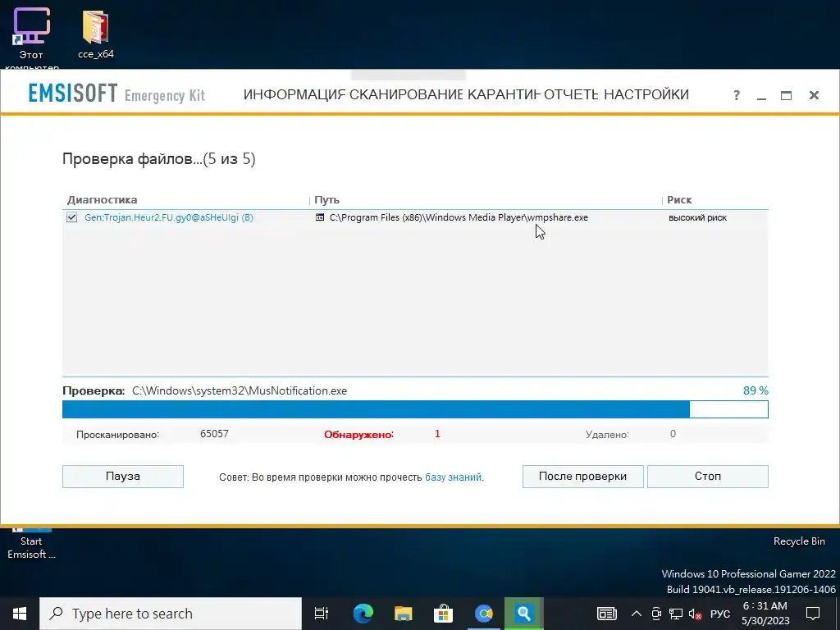Launch Microsoft Edge from the taskbar

363,614
